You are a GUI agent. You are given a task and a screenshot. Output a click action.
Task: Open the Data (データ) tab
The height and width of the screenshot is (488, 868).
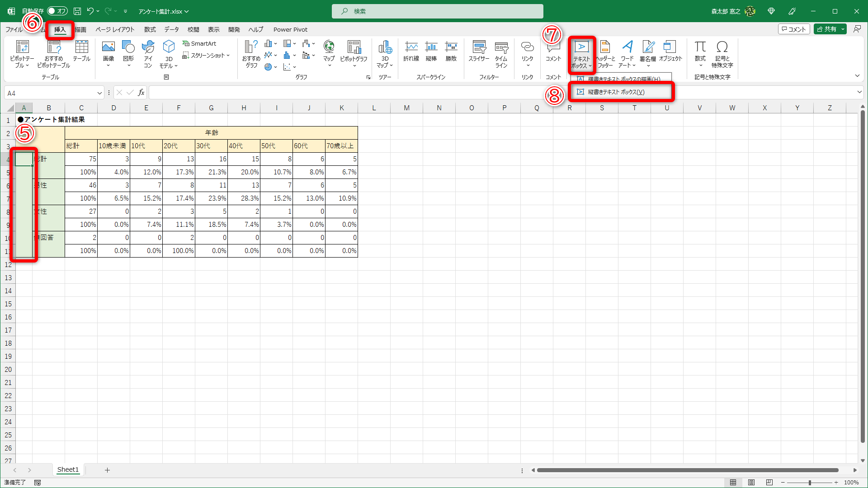pos(171,29)
